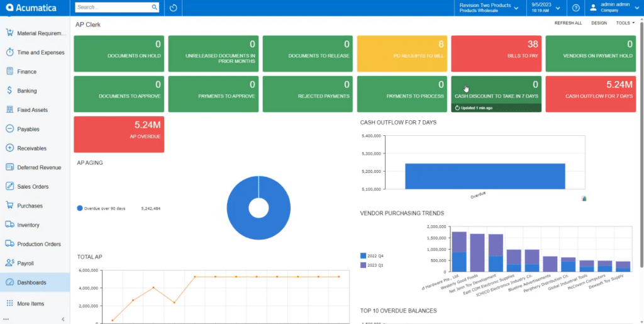
Task: Click the admin user avatar icon
Action: point(593,8)
